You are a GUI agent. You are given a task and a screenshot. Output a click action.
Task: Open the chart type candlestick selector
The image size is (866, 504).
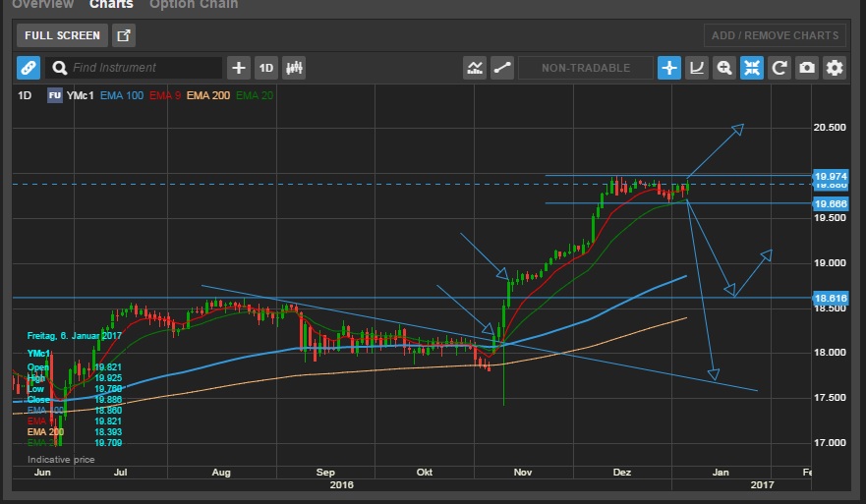click(x=294, y=68)
